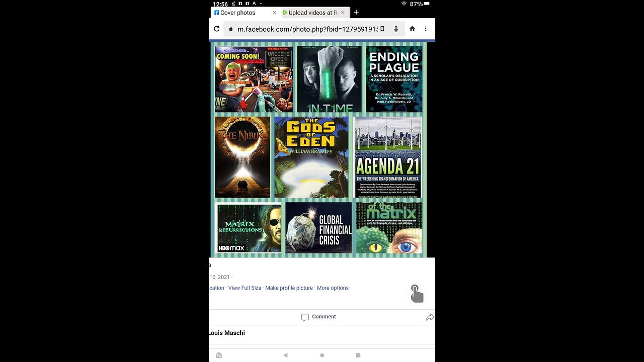Click the In Time movie poster
Screen dimensions: 644x362
pyautogui.click(x=329, y=79)
